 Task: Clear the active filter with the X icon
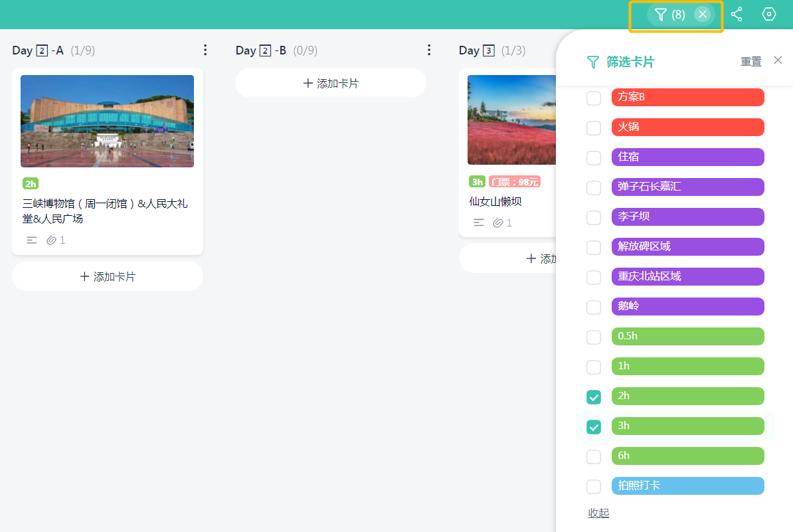coord(702,15)
